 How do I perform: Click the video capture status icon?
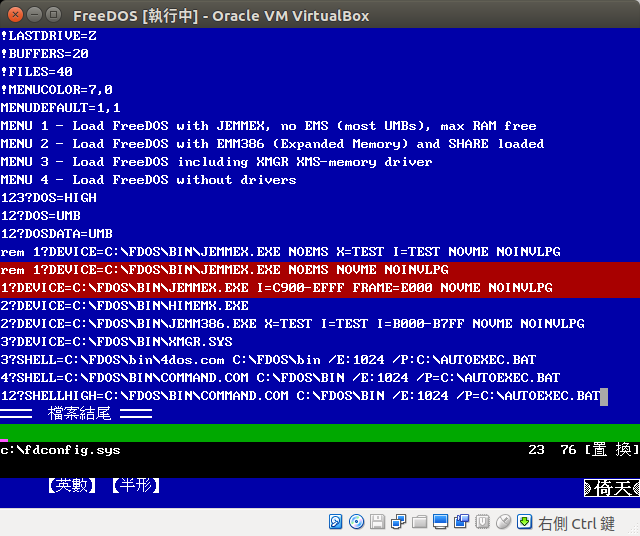click(x=462, y=522)
